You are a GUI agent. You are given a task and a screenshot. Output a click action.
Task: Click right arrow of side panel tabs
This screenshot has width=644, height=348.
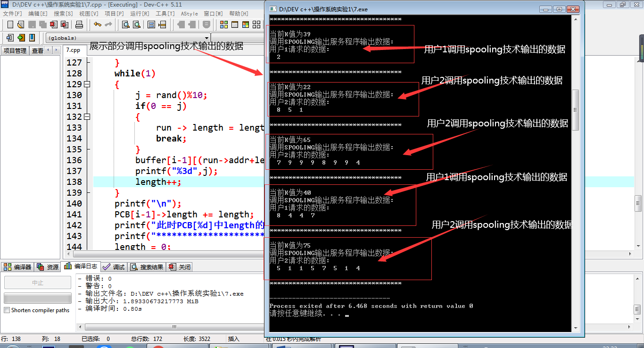(56, 50)
